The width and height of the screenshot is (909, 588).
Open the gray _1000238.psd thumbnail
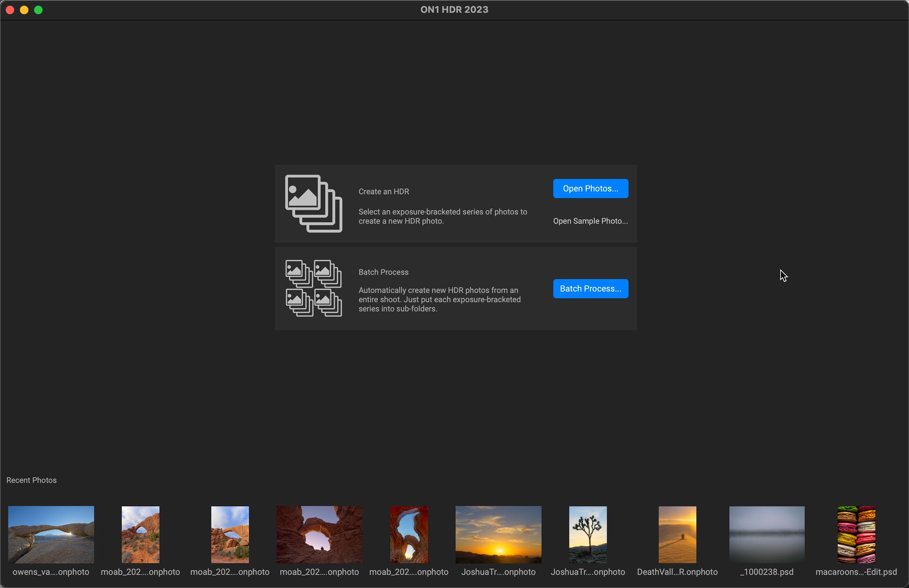click(x=767, y=535)
